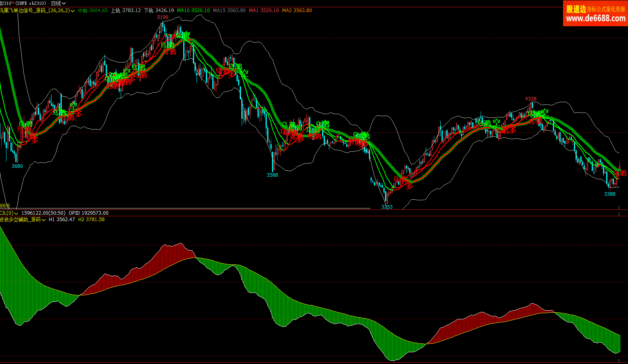
Task: Click the 5190 high price marker
Action: pyautogui.click(x=163, y=17)
